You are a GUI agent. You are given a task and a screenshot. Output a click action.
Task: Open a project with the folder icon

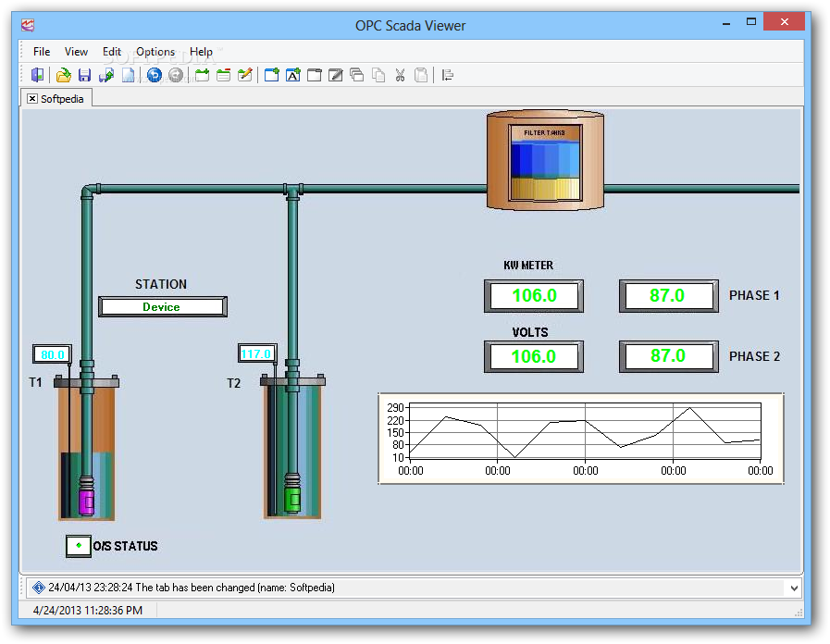[64, 75]
